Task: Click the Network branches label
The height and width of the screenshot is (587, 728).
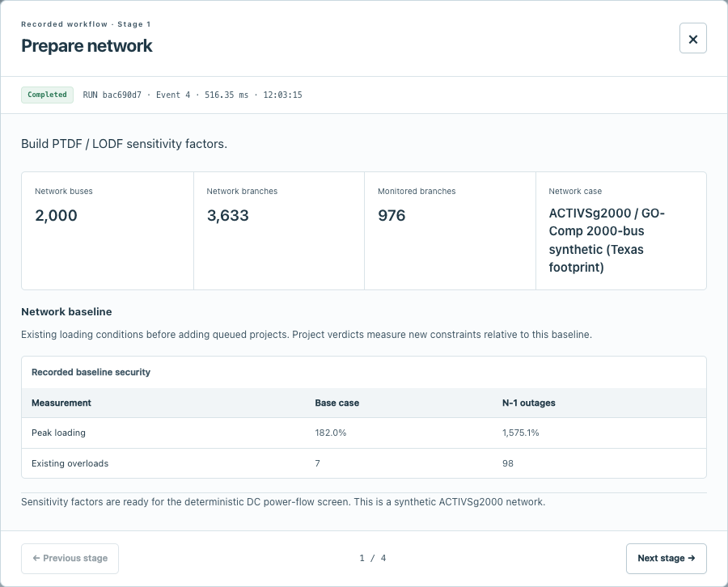Action: 242,191
